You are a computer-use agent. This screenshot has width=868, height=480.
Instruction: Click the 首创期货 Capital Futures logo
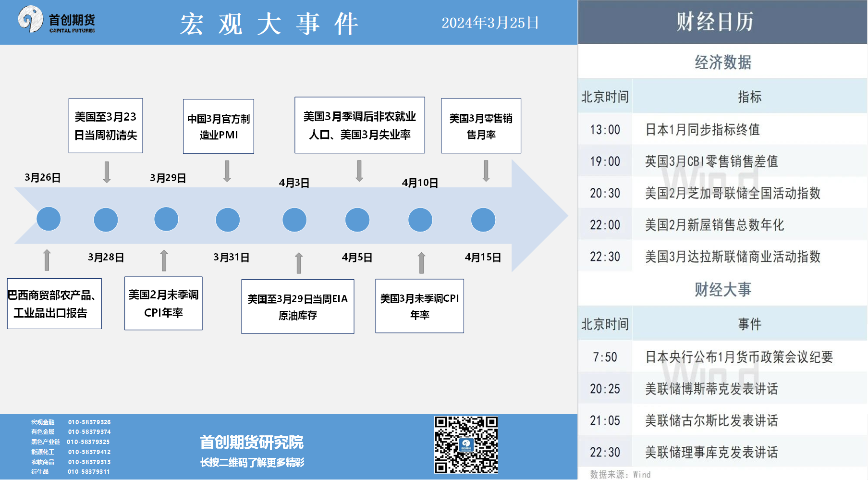click(56, 20)
